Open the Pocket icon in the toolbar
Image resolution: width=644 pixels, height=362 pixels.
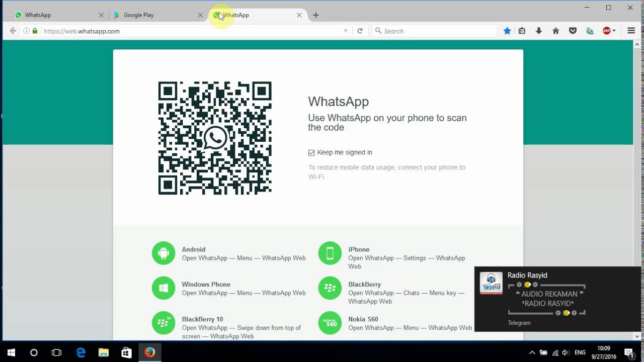tap(573, 31)
